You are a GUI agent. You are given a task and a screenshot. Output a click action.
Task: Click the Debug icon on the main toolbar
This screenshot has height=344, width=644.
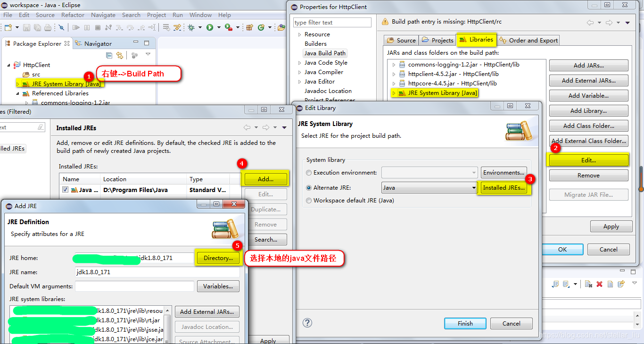192,27
